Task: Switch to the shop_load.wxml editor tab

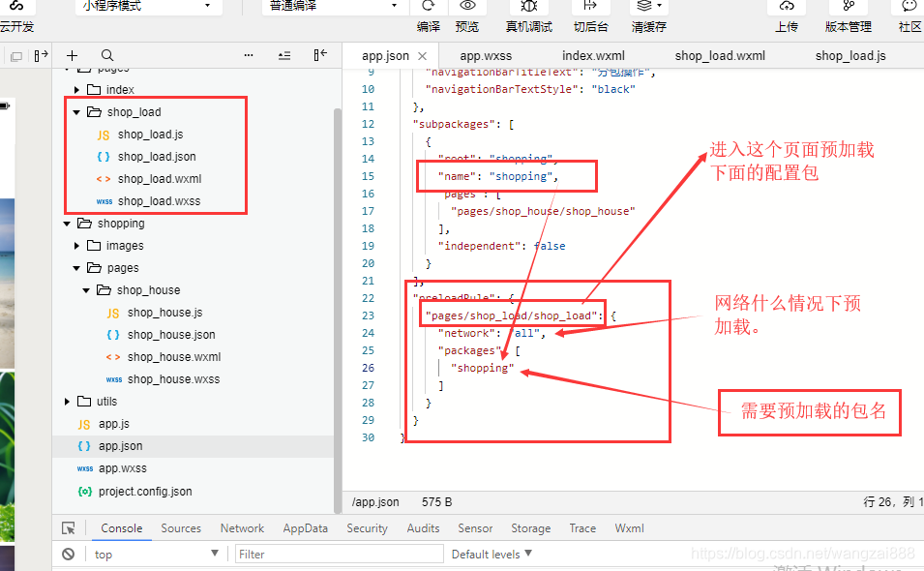Action: pos(720,56)
